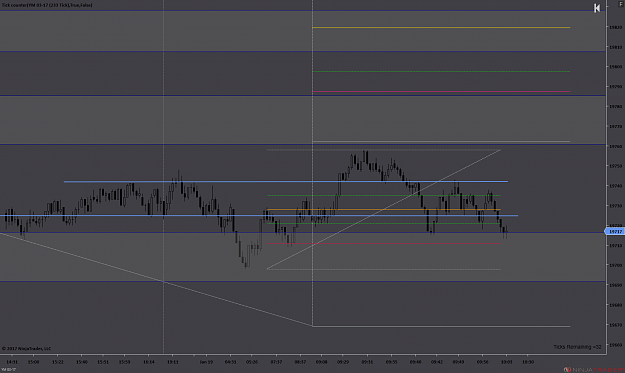Click the 09:35 time axis label

pyautogui.click(x=391, y=362)
